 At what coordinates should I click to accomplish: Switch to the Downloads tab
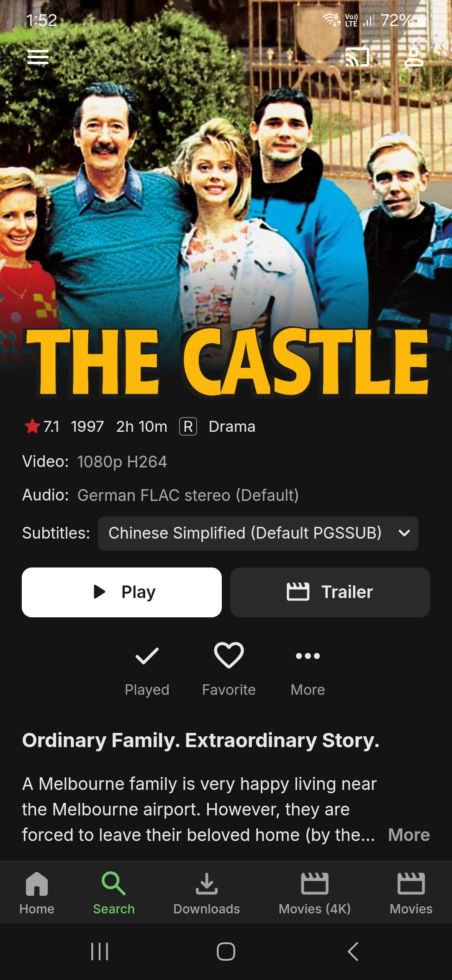tap(207, 893)
